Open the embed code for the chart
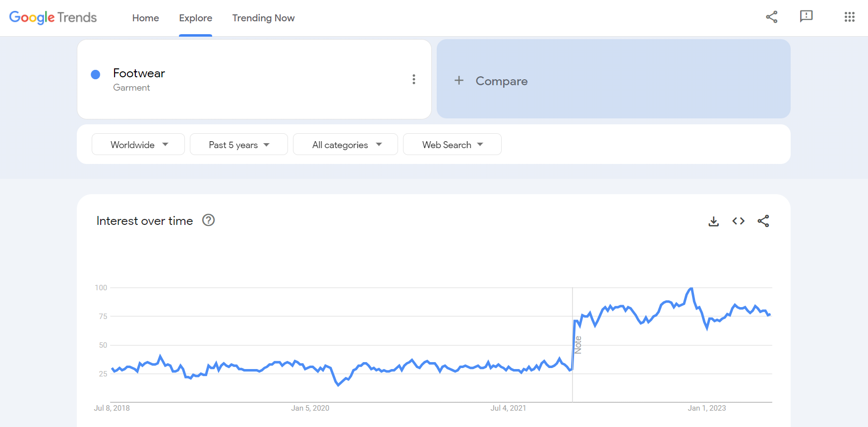The image size is (868, 427). tap(738, 221)
